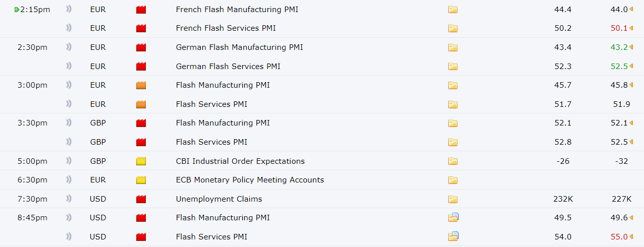The height and width of the screenshot is (247, 644).
Task: Toggle sound alert for GBP Flash Services PMI
Action: point(69,142)
